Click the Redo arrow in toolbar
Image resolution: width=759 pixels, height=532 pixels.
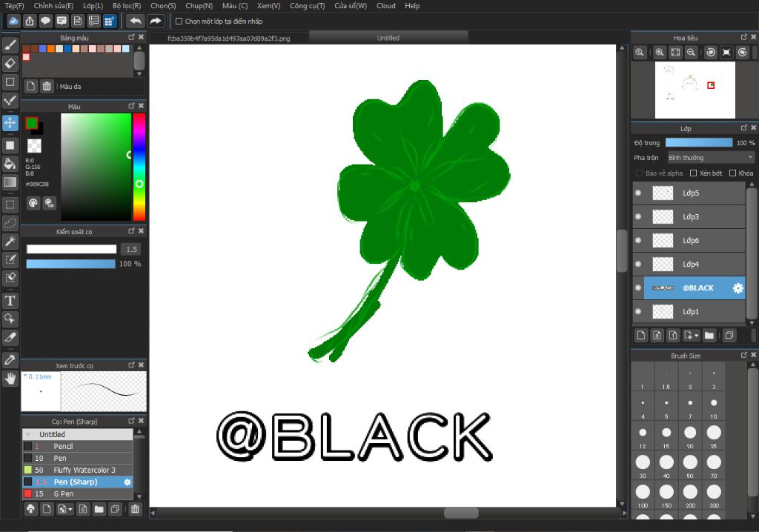click(x=156, y=21)
